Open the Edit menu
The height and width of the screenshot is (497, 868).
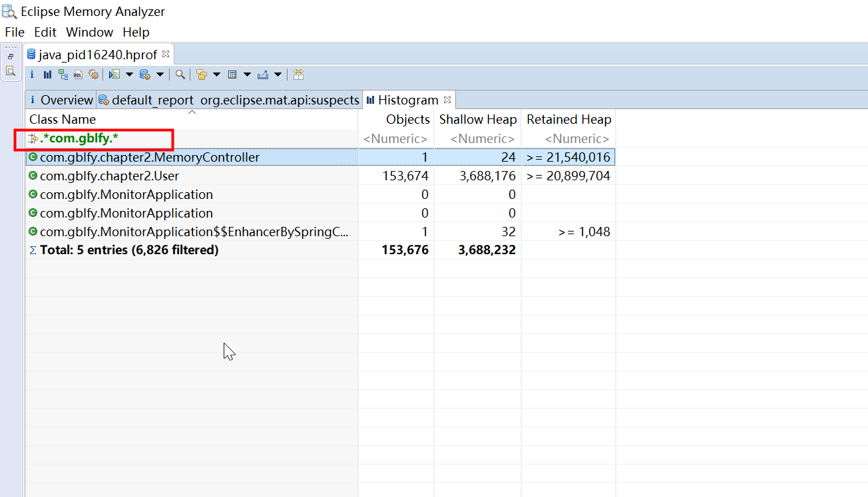click(45, 32)
